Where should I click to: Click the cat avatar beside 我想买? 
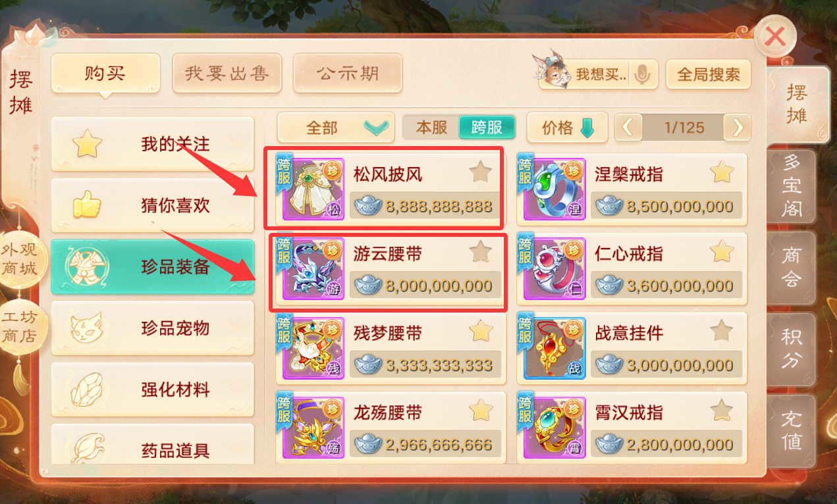[553, 69]
